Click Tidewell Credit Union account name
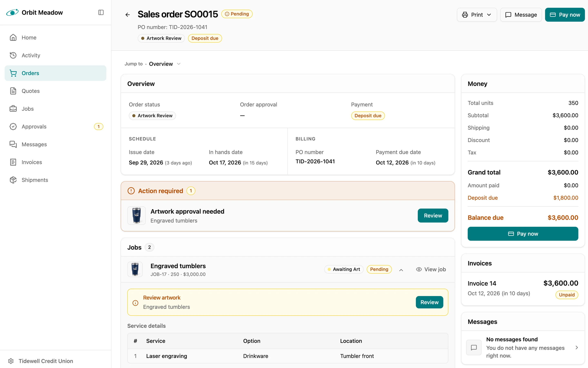This screenshot has width=588, height=368. [46, 361]
